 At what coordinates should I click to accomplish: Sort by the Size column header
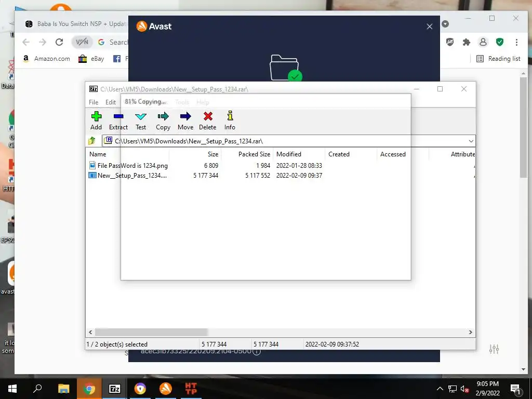click(212, 154)
